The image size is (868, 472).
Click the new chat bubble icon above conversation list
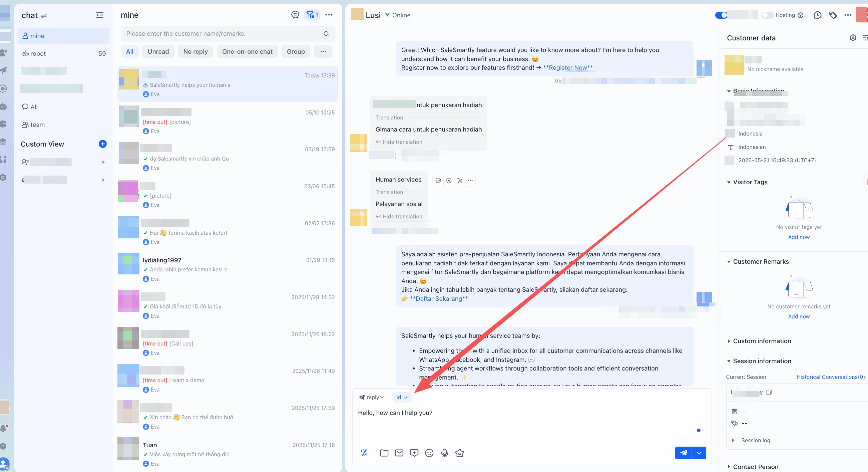pos(295,15)
